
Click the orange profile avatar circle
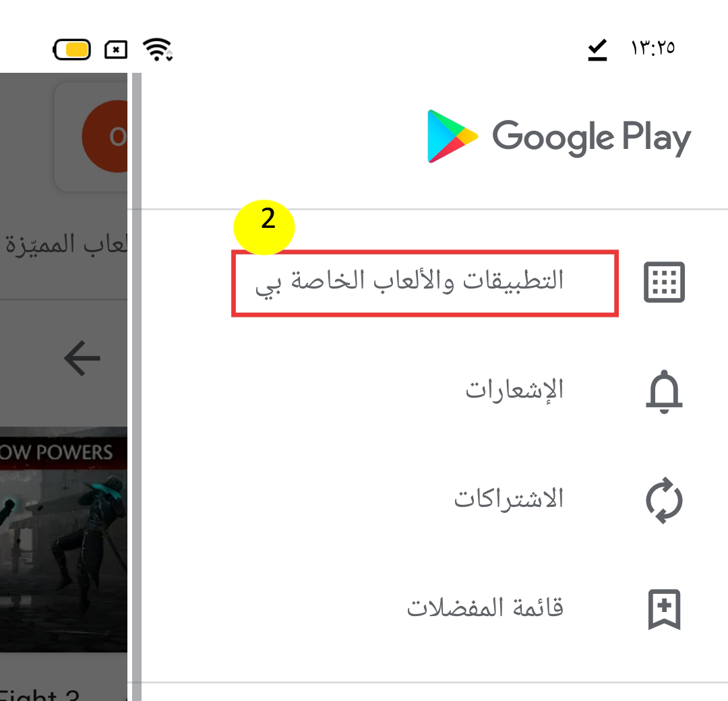(x=105, y=136)
